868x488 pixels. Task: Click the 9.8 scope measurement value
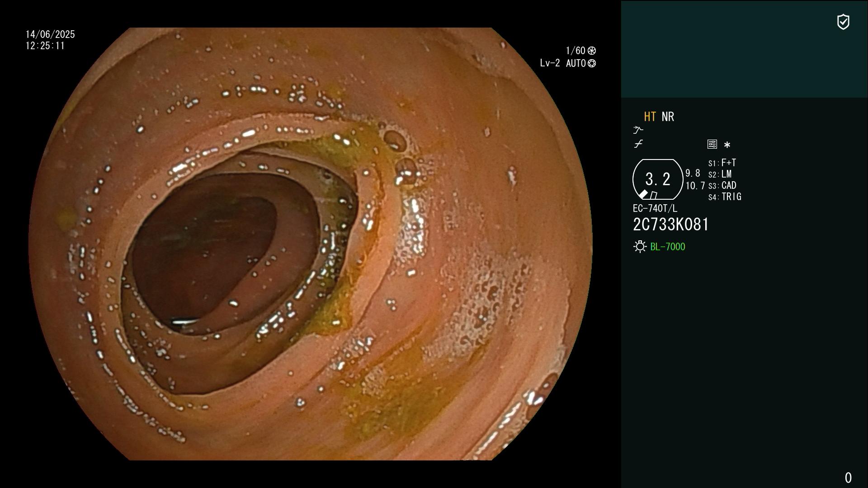[x=693, y=173]
